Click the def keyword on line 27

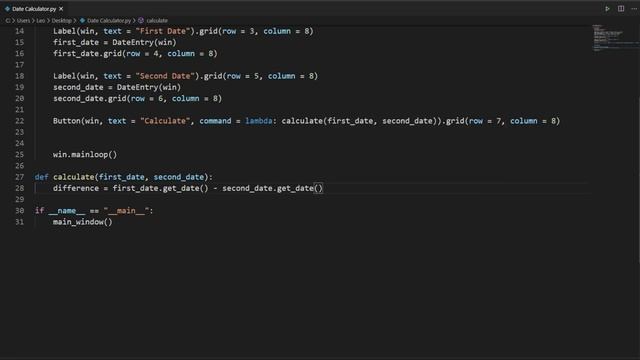(41, 177)
